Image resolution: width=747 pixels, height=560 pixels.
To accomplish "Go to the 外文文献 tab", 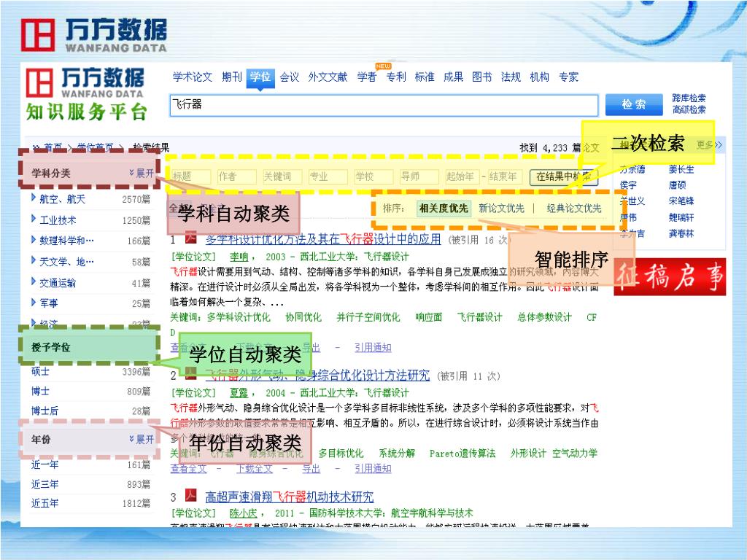I will [328, 77].
